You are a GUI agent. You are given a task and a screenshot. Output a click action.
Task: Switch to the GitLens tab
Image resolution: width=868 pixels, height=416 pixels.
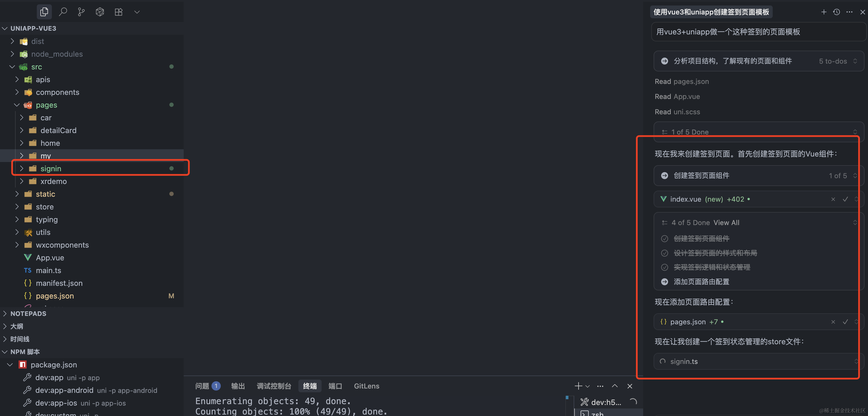(366, 386)
